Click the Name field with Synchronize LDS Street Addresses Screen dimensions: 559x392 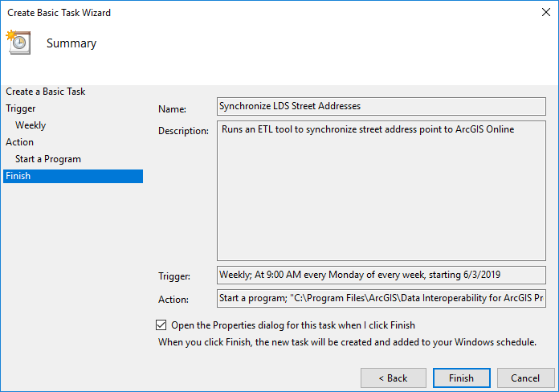382,106
